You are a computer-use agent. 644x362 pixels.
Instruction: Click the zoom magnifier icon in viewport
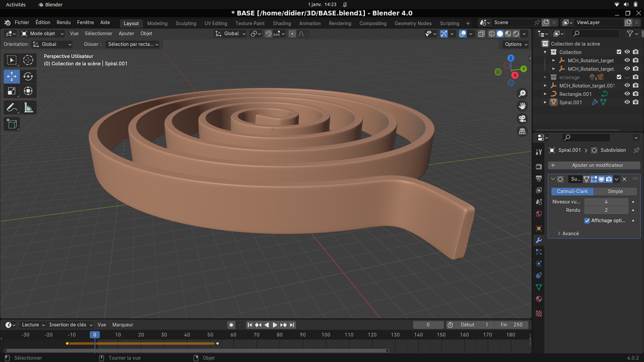(x=522, y=94)
